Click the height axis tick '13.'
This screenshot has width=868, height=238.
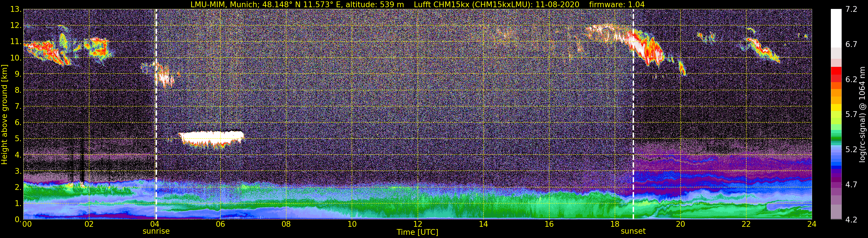[16, 10]
